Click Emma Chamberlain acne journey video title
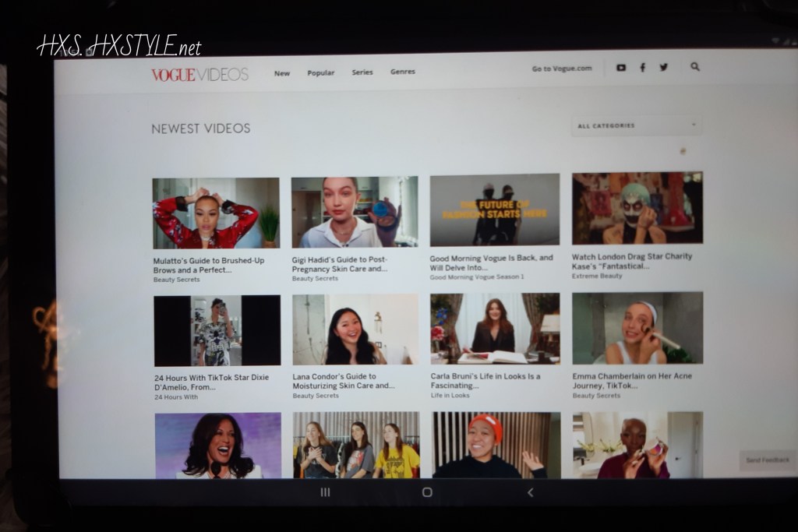 click(632, 380)
